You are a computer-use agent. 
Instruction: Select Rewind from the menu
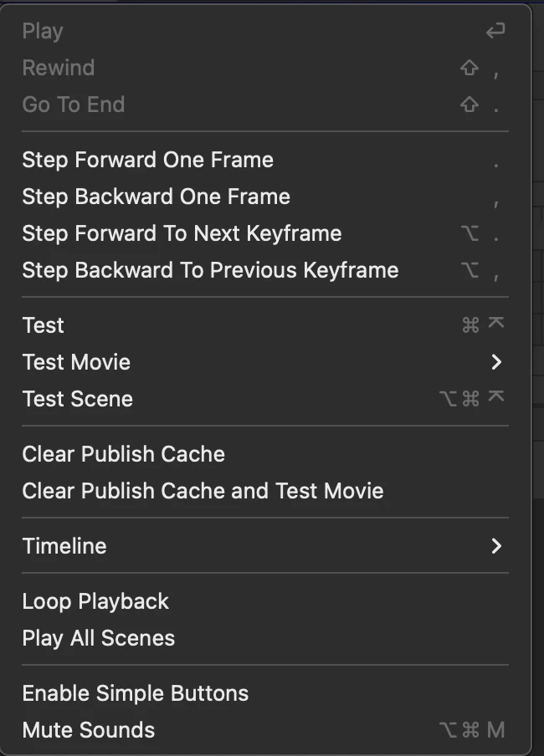59,68
